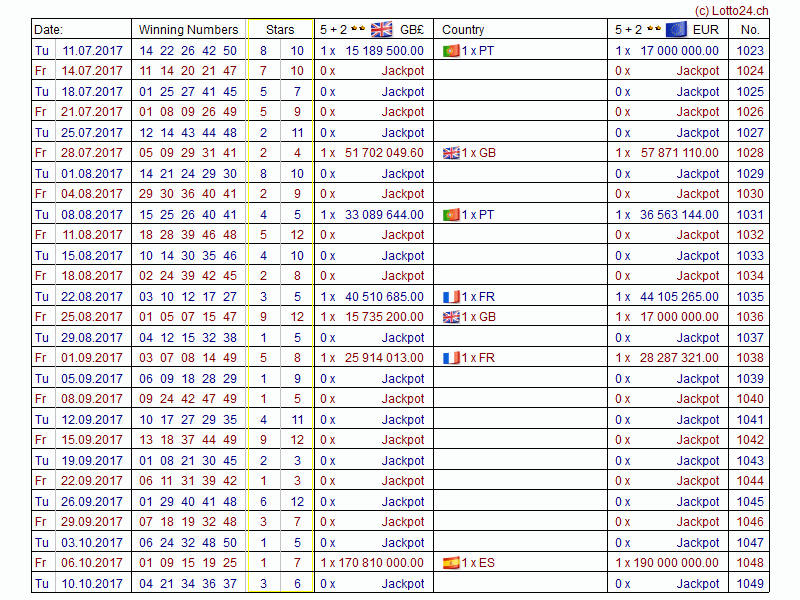Viewport: 800px width, 600px height.
Task: Click draw number 1035 in the No. column
Action: pyautogui.click(x=749, y=297)
